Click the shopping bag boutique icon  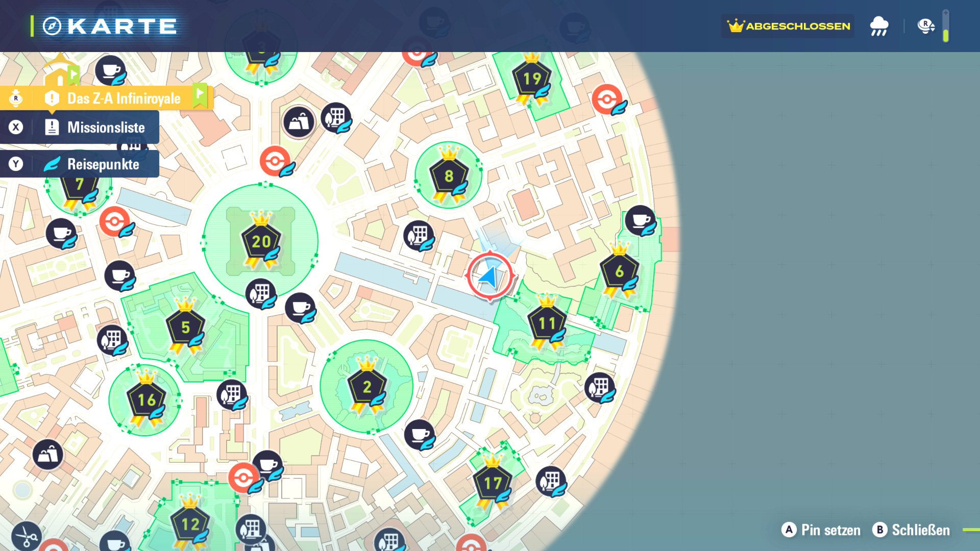[299, 122]
